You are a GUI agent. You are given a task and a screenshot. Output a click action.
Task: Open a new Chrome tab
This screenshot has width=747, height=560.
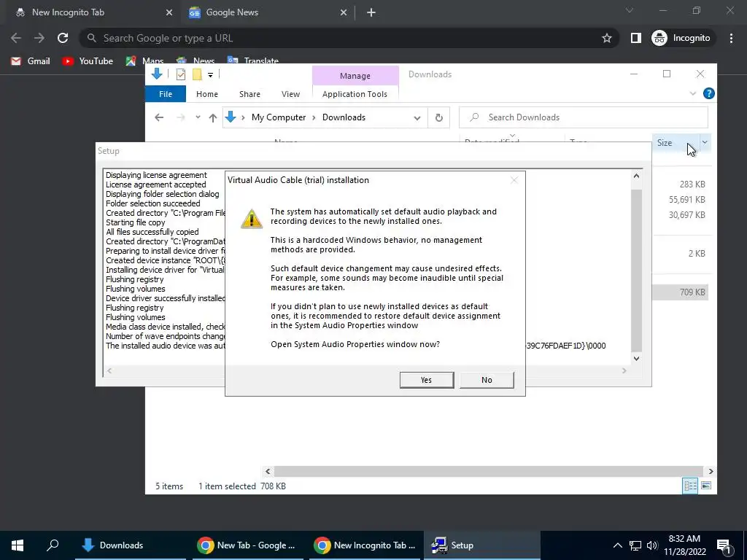click(371, 12)
